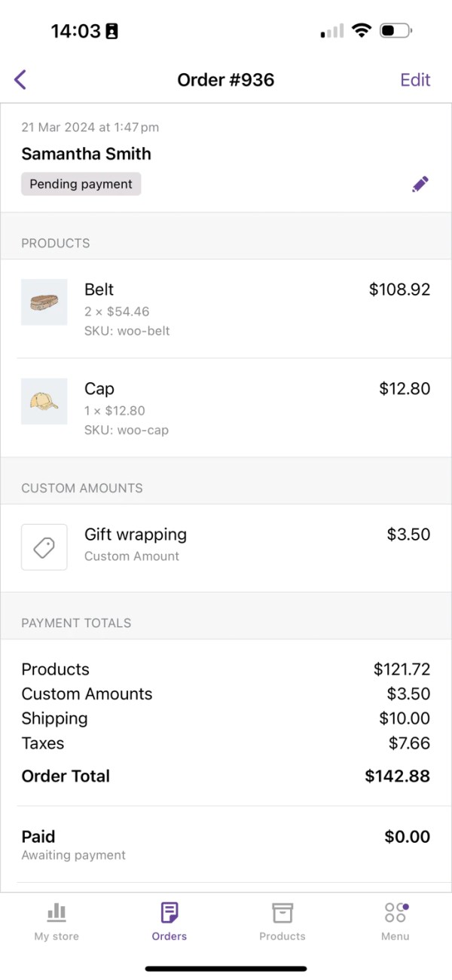Tap the Edit button for the order
The height and width of the screenshot is (980, 452).
[415, 80]
